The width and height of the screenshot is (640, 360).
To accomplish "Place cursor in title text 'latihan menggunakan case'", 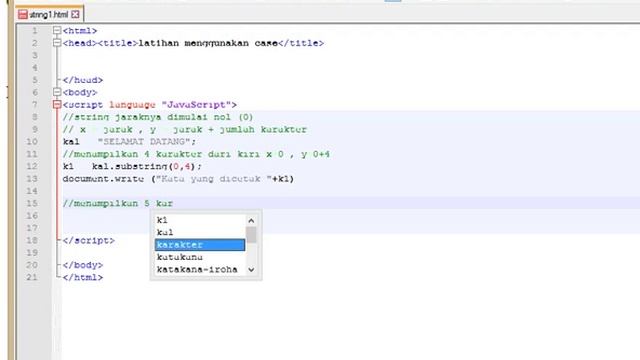I will 208,43.
